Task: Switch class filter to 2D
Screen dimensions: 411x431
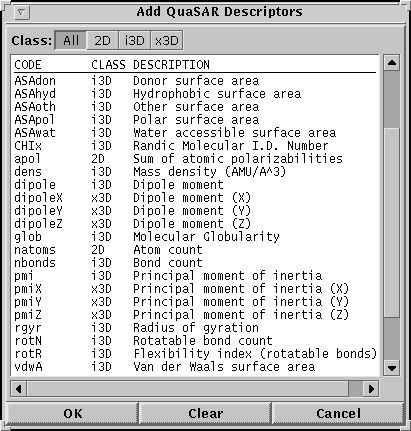Action: pos(102,41)
